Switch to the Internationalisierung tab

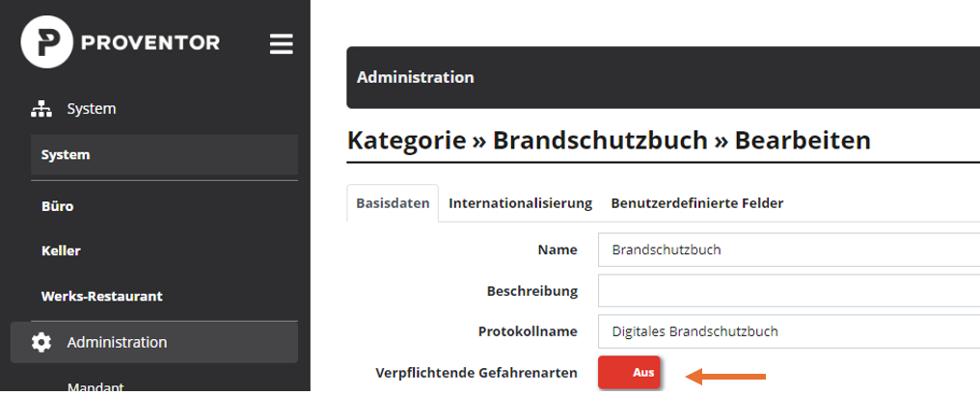[520, 203]
